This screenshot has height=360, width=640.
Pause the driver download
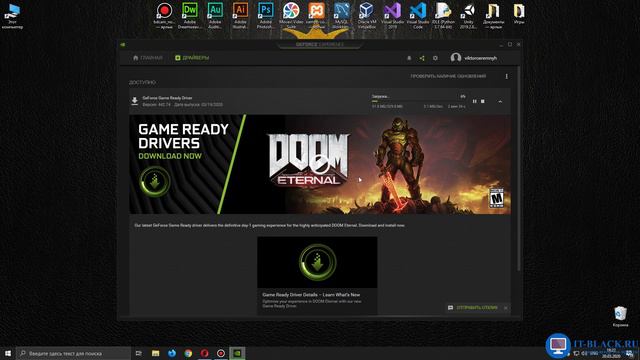click(474, 101)
